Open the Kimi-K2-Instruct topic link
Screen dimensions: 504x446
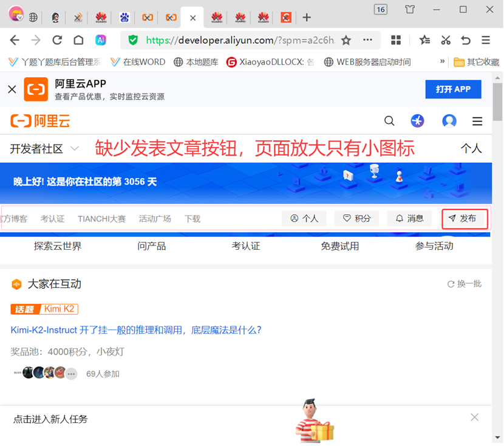tap(136, 330)
